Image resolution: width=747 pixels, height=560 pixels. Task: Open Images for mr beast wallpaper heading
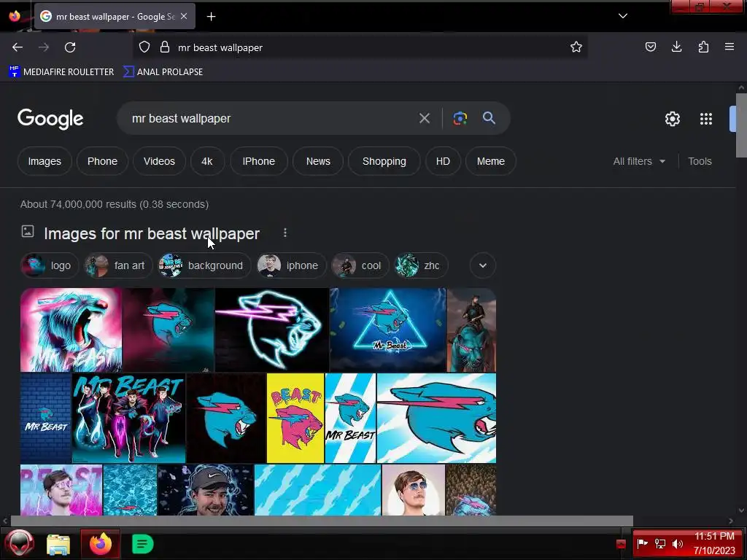[x=152, y=234]
